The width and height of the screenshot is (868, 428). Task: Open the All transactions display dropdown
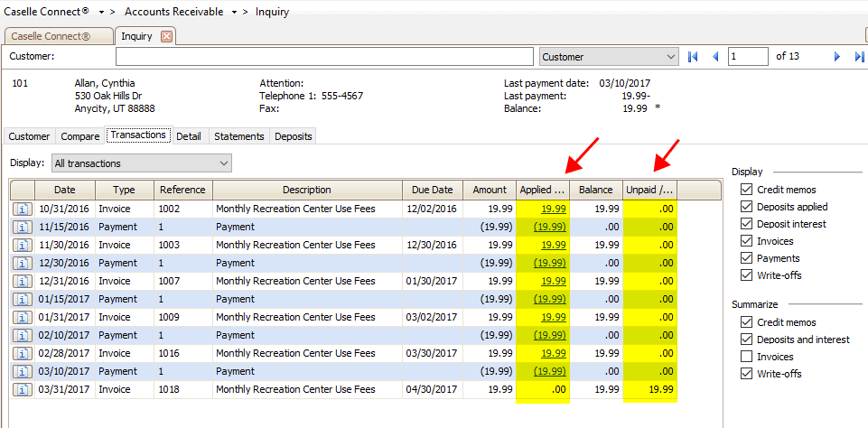point(141,163)
